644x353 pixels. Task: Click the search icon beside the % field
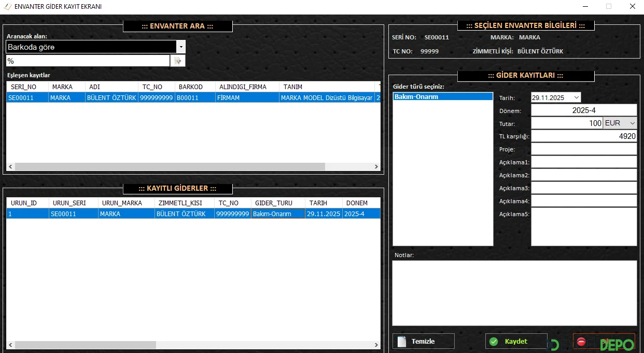(177, 61)
